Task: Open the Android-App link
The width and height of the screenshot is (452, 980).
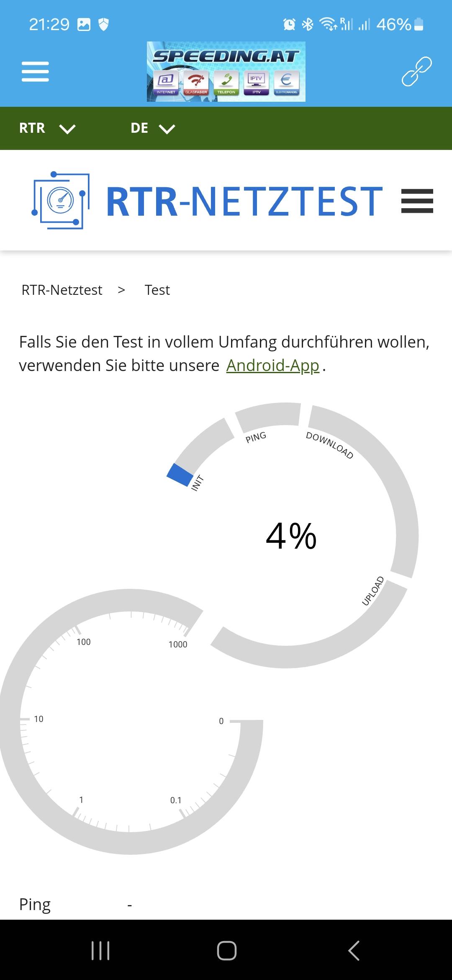Action: (x=272, y=366)
